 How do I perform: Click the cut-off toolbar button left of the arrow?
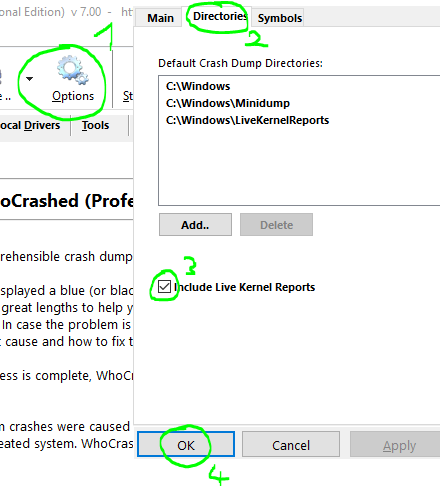click(5, 87)
